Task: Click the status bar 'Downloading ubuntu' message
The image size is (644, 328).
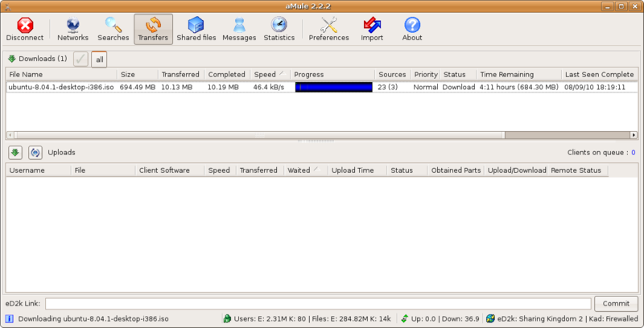Action: (93, 319)
